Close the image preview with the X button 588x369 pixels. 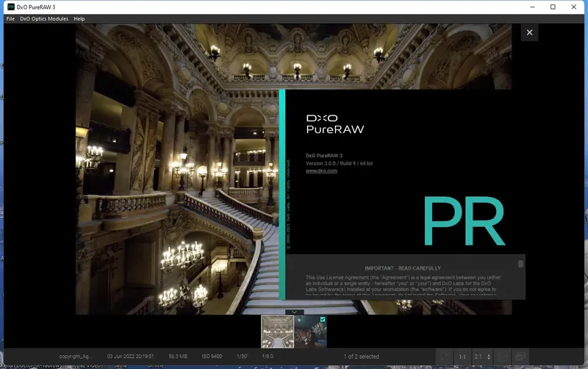pos(529,32)
